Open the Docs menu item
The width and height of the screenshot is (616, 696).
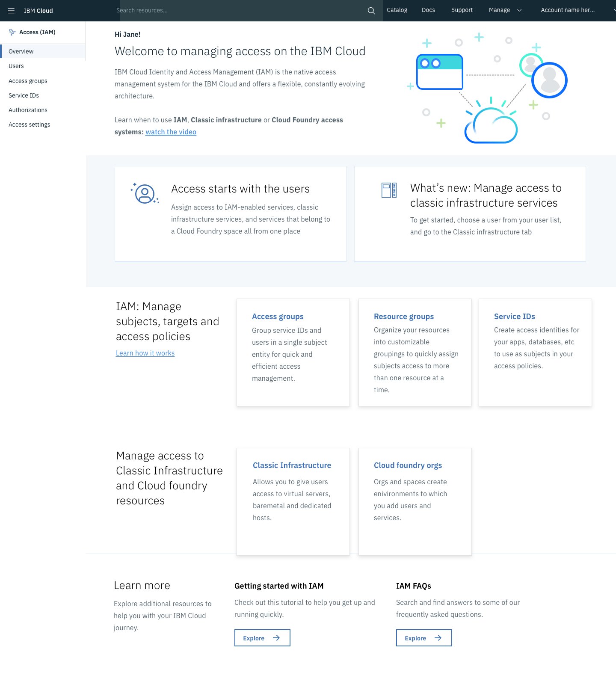[x=428, y=10]
